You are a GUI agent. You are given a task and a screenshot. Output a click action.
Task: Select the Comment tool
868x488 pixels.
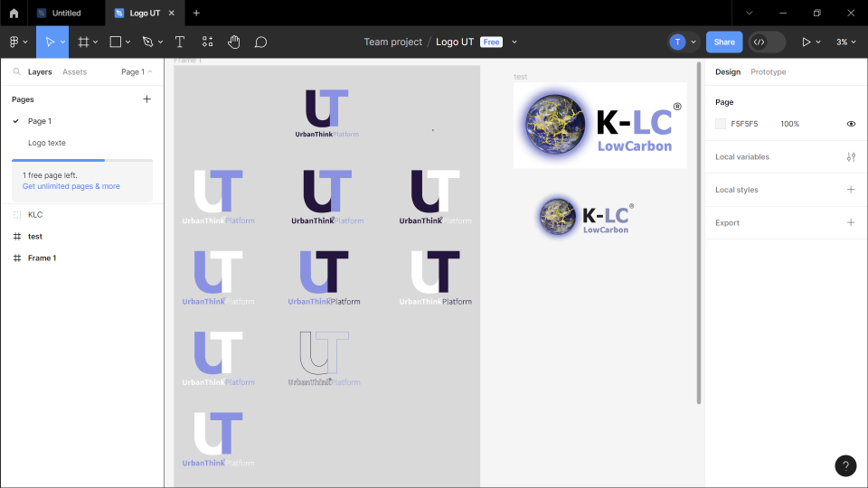click(x=260, y=42)
